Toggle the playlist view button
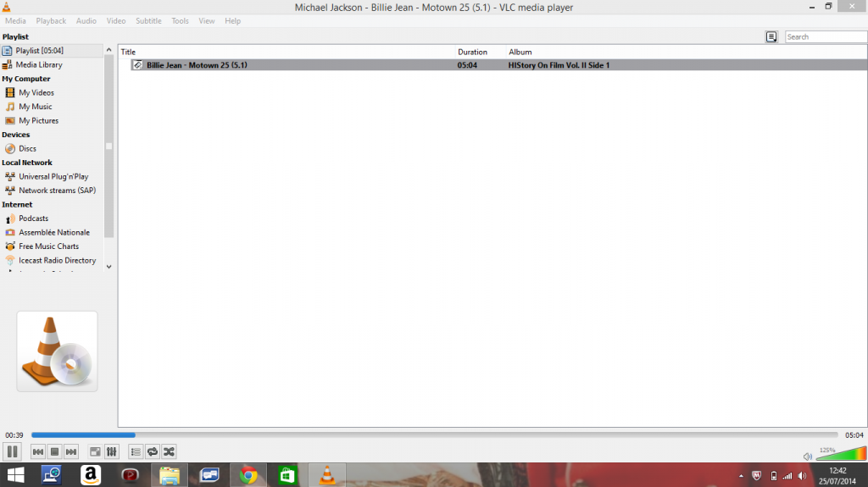 (x=136, y=451)
